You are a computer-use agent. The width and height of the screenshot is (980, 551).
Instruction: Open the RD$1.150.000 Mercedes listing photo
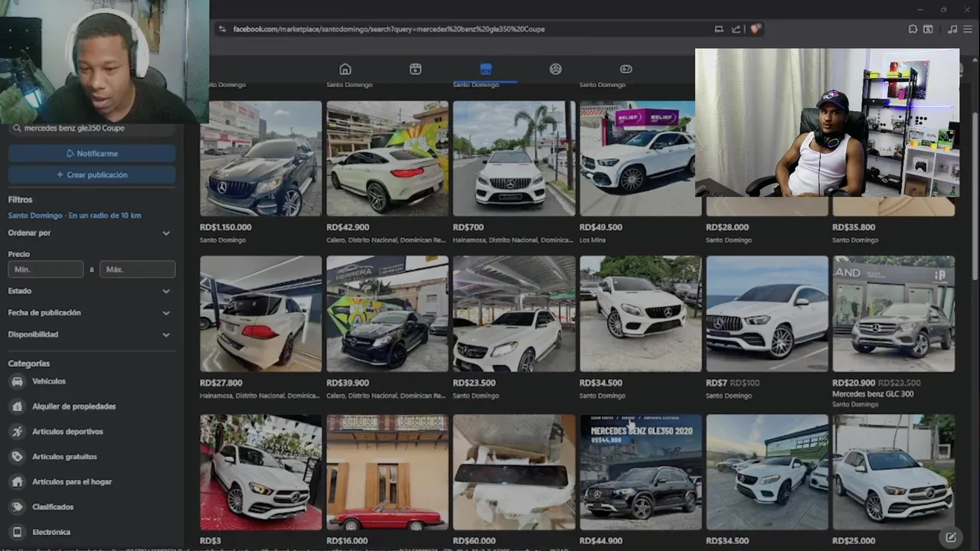click(261, 158)
